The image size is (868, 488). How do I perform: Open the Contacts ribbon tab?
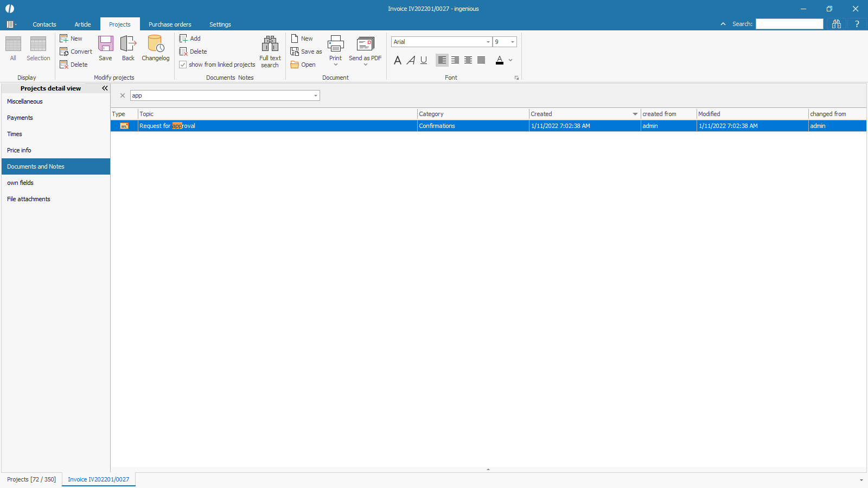point(44,24)
